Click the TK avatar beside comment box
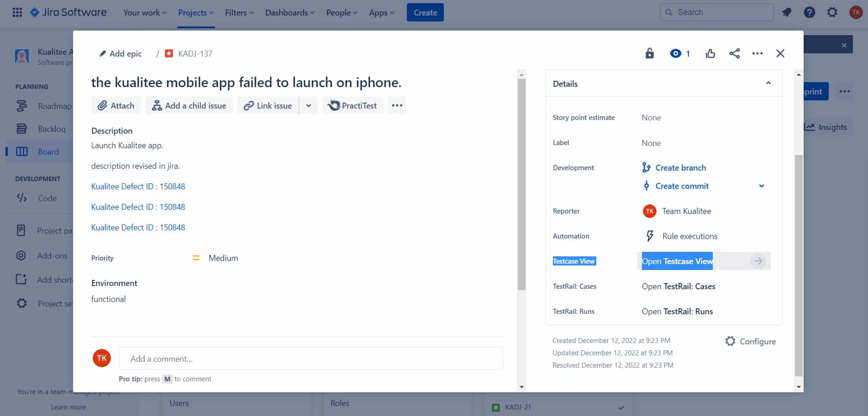The image size is (868, 416). [102, 358]
